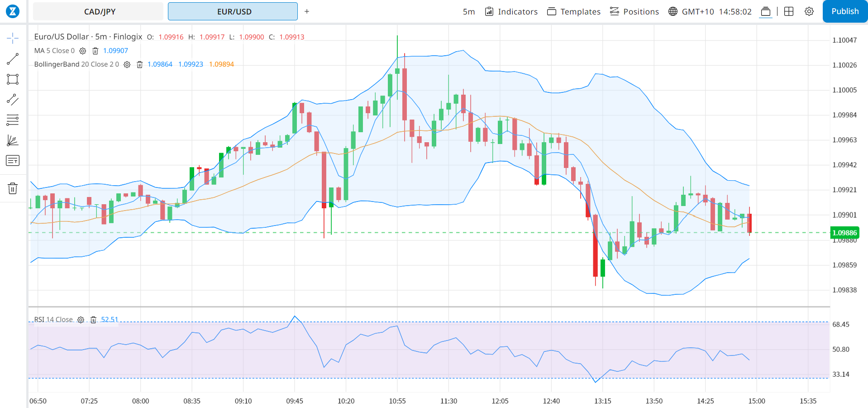Viewport: 868px width, 408px height.
Task: Open the Positions panel
Action: 634,12
